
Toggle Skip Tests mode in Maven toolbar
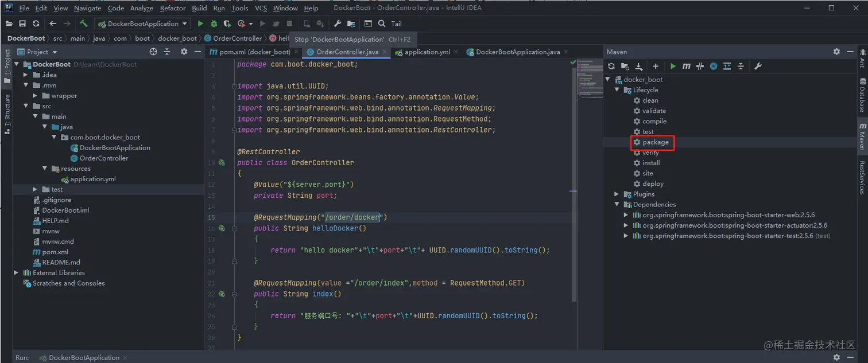[x=714, y=67]
